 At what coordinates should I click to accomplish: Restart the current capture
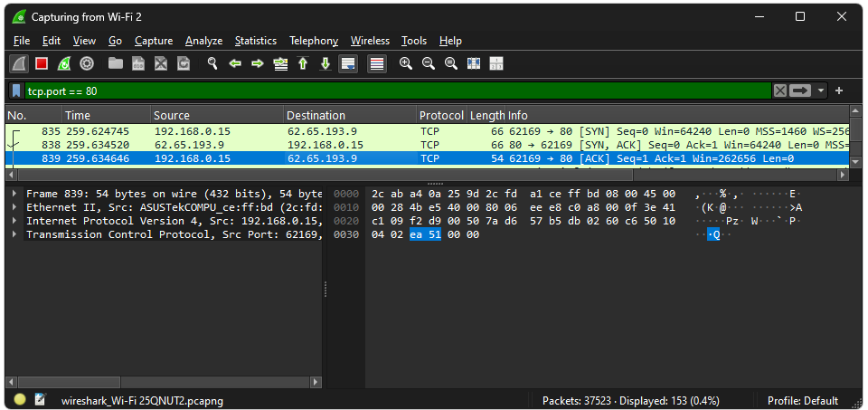coord(64,63)
